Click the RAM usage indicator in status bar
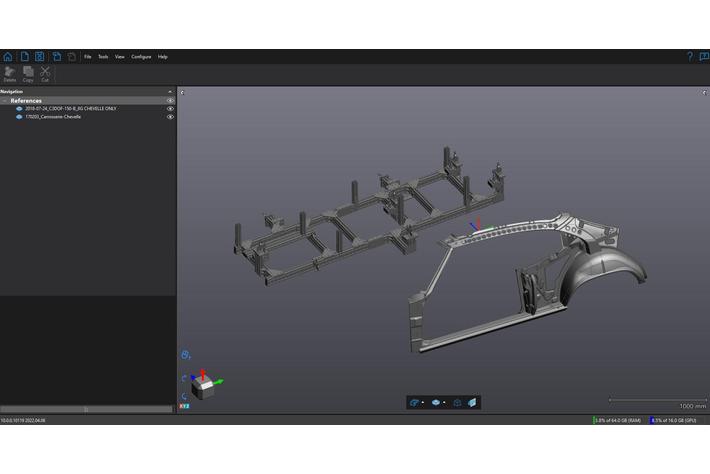This screenshot has width=710, height=474. point(618,420)
